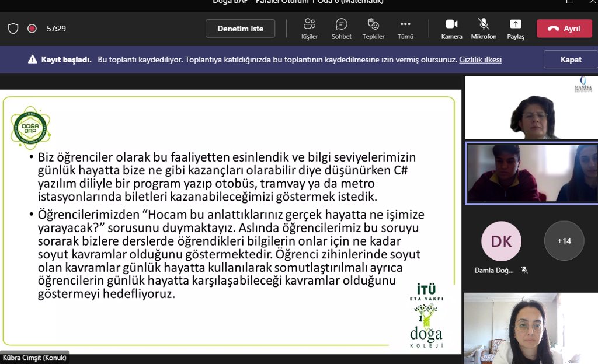Viewport: 598px width, 364px height.
Task: Open the Paylaş content sharing tray
Action: pyautogui.click(x=515, y=28)
